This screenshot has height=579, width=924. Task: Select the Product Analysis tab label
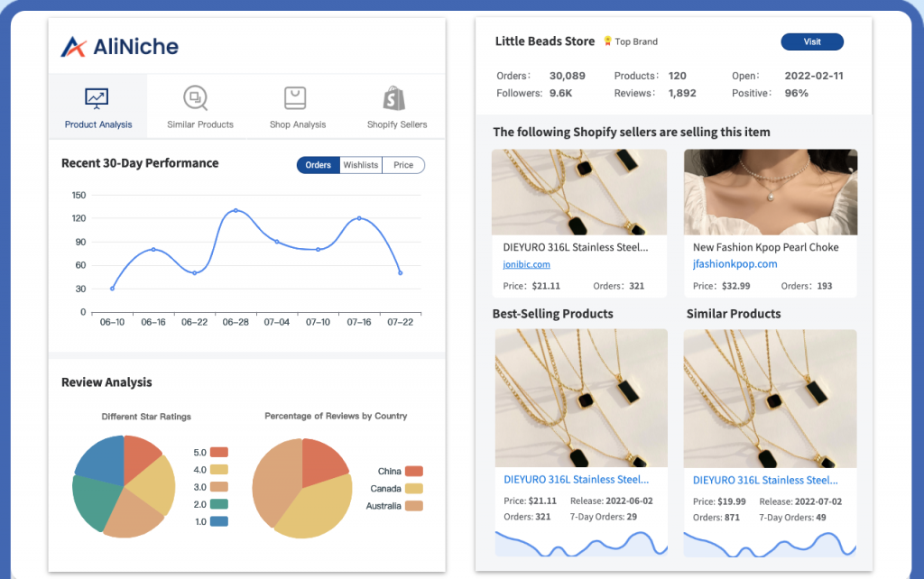point(98,124)
